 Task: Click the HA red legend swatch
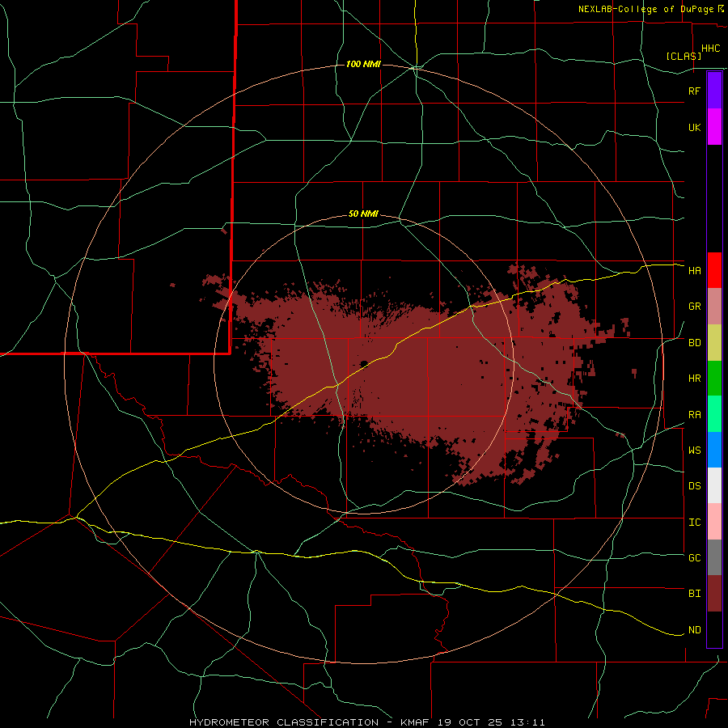[x=714, y=270]
